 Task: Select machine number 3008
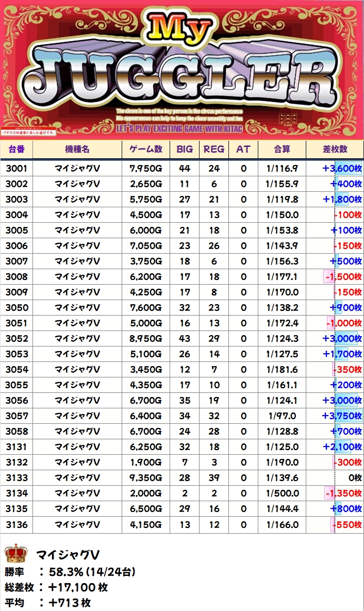point(17,277)
